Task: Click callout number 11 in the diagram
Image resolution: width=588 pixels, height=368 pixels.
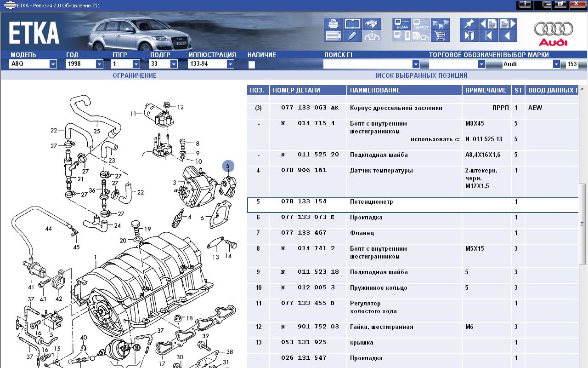Action: point(133,114)
